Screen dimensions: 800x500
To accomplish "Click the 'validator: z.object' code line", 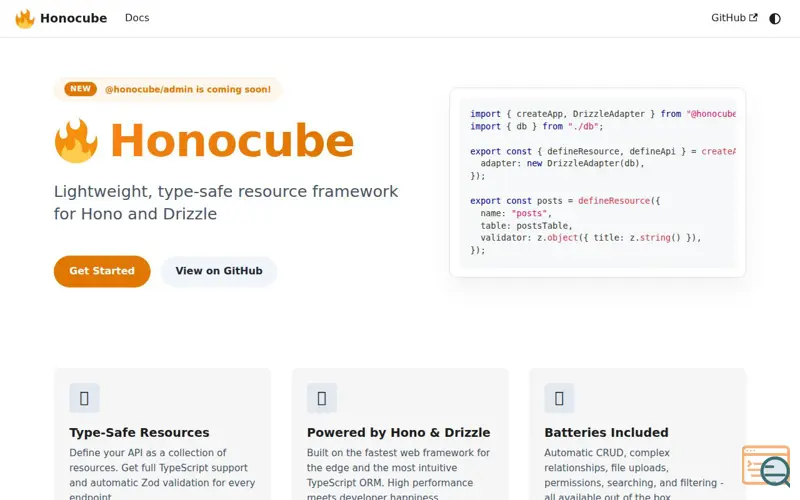I will [590, 238].
